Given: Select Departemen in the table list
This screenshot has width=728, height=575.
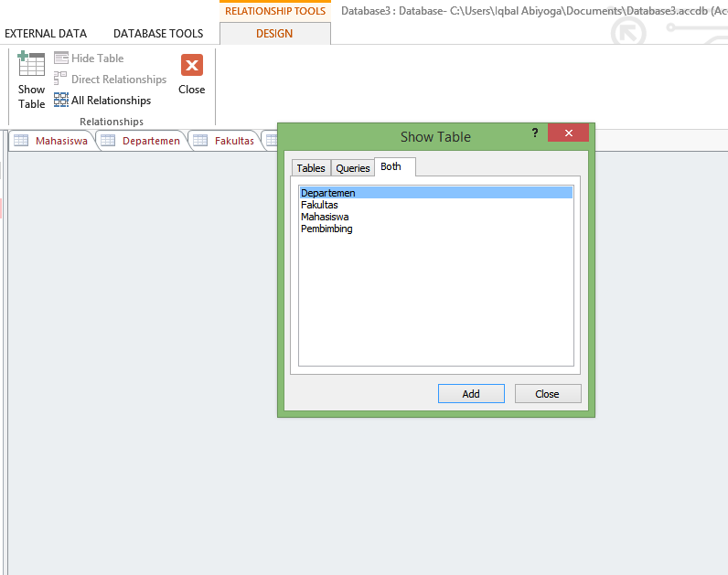Looking at the screenshot, I should pyautogui.click(x=436, y=193).
